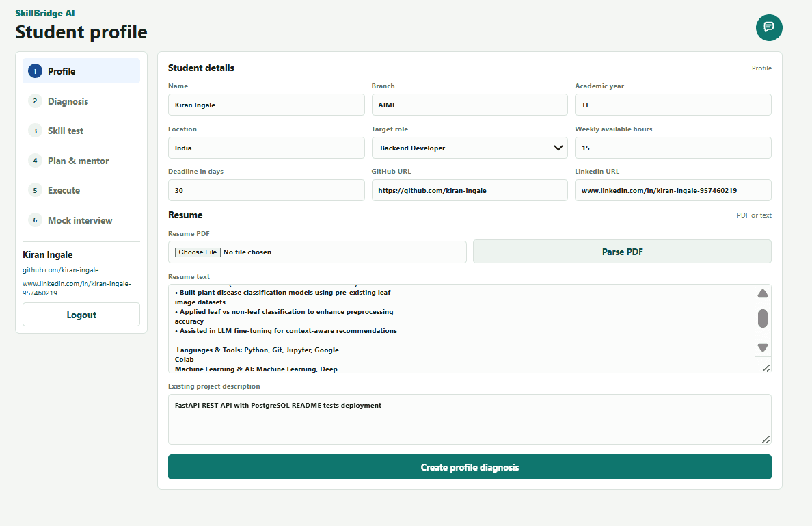
Task: Focus the Name input field
Action: click(x=266, y=105)
